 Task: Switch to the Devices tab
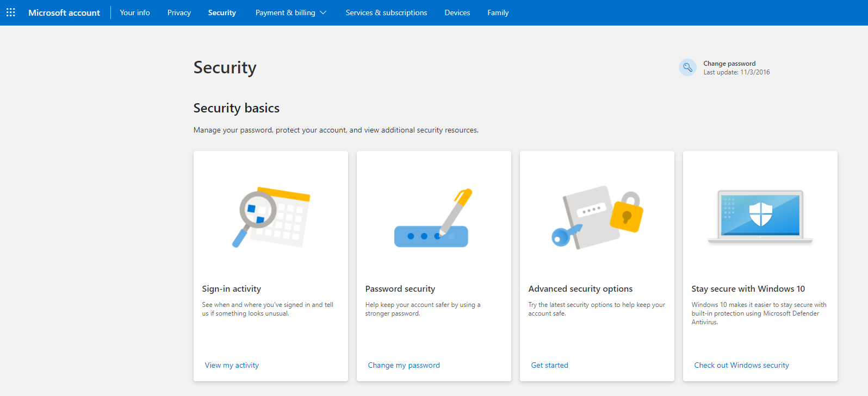pyautogui.click(x=457, y=12)
